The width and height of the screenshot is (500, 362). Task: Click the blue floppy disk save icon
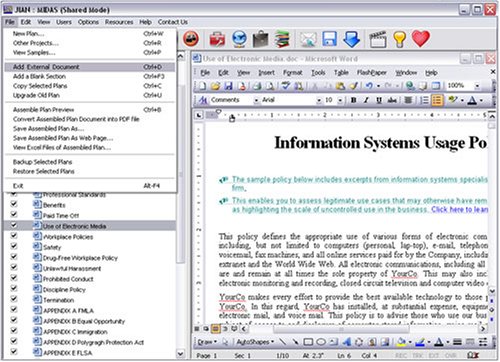coord(329,39)
